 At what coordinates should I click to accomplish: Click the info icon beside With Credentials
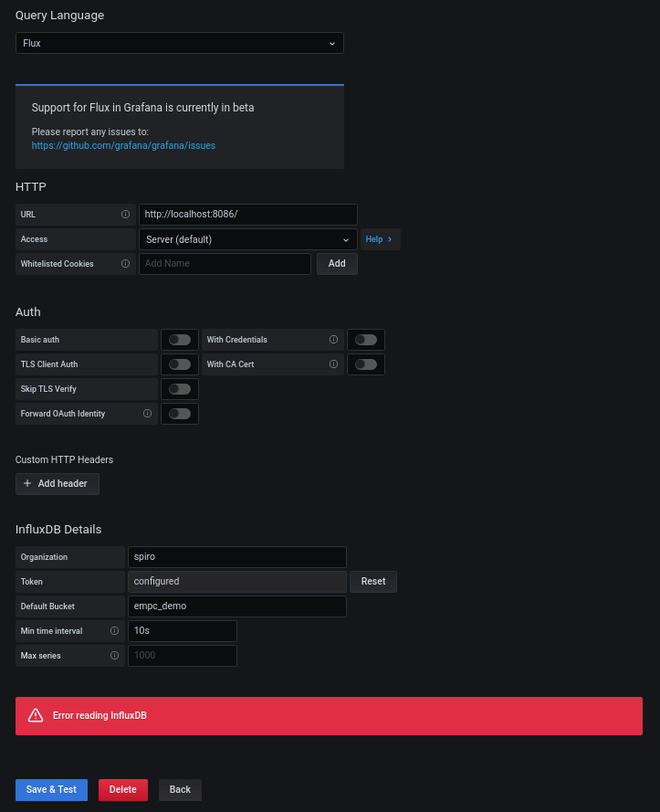click(333, 340)
